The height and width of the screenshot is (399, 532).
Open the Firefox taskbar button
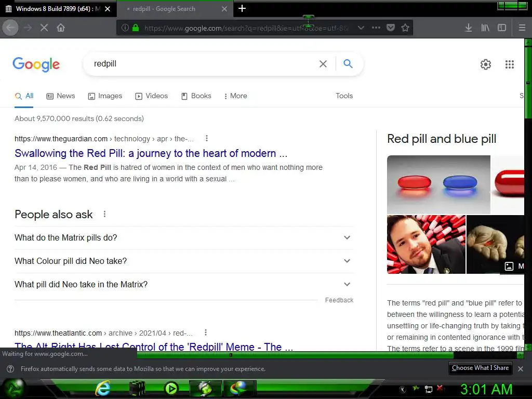[x=206, y=388]
